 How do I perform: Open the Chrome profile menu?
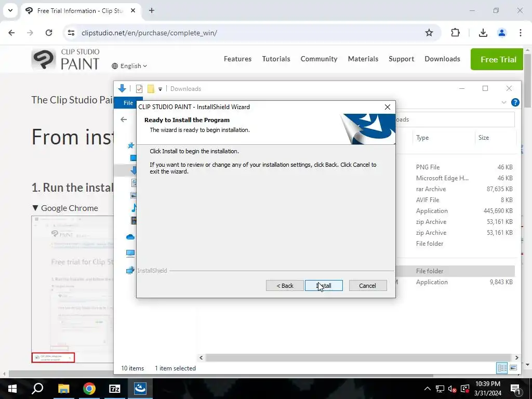point(501,33)
